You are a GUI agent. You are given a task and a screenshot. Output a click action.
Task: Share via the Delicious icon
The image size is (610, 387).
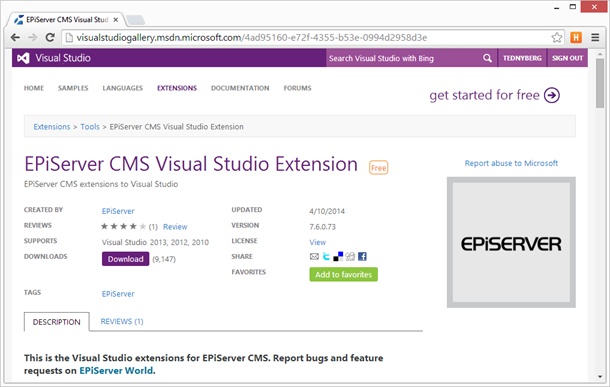(338, 256)
